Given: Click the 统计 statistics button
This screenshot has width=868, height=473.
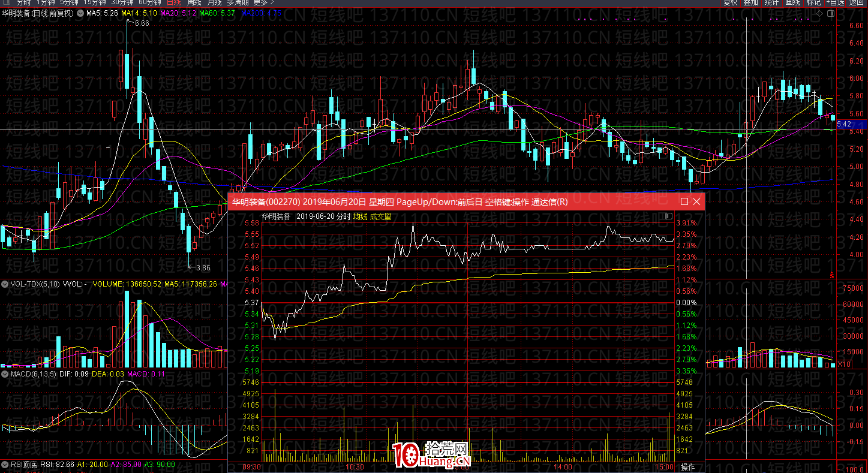Looking at the screenshot, I should 771,3.
